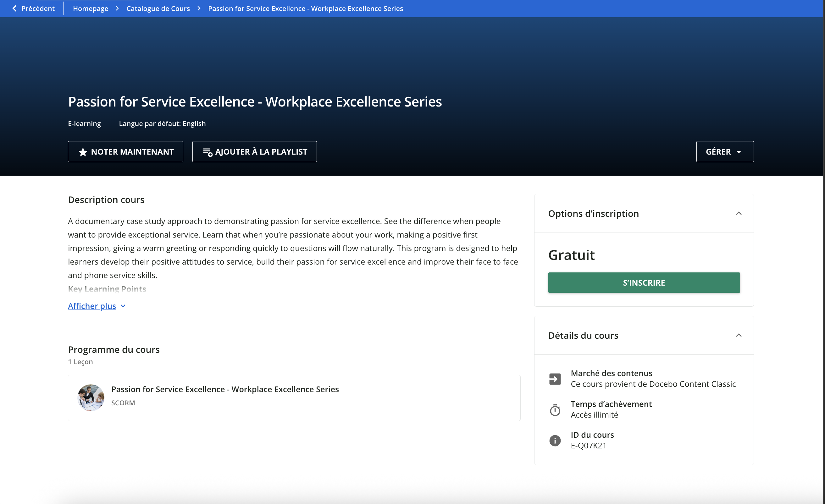Collapse the Détails du cours panel
Viewport: 825px width, 504px height.
pyautogui.click(x=738, y=335)
